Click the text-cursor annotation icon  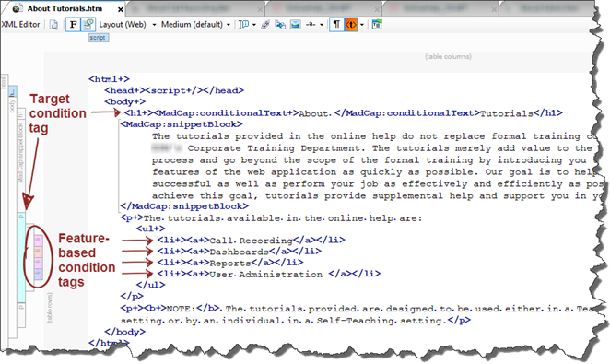(x=243, y=25)
